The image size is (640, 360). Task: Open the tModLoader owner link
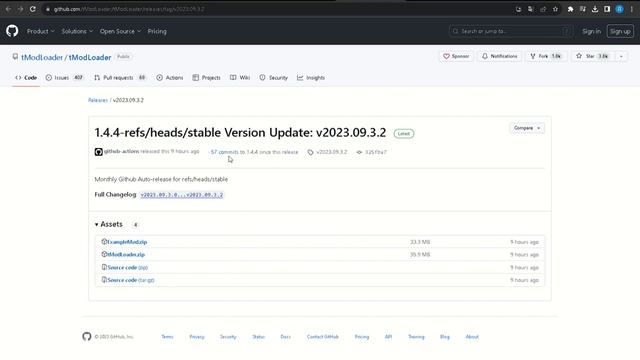click(x=42, y=57)
